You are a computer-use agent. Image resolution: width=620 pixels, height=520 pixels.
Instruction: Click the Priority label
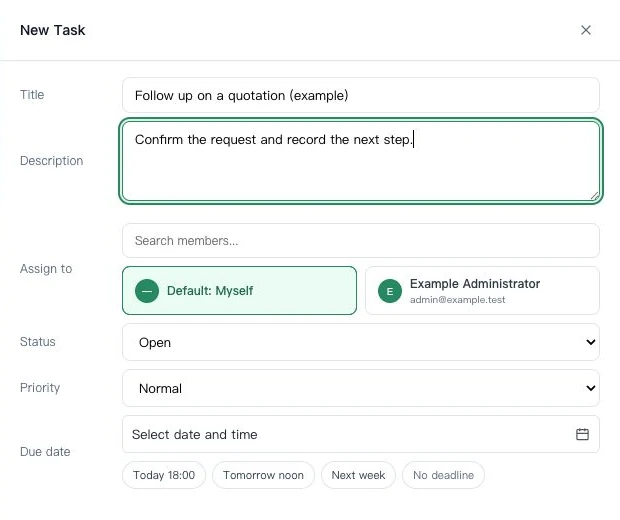coord(40,388)
